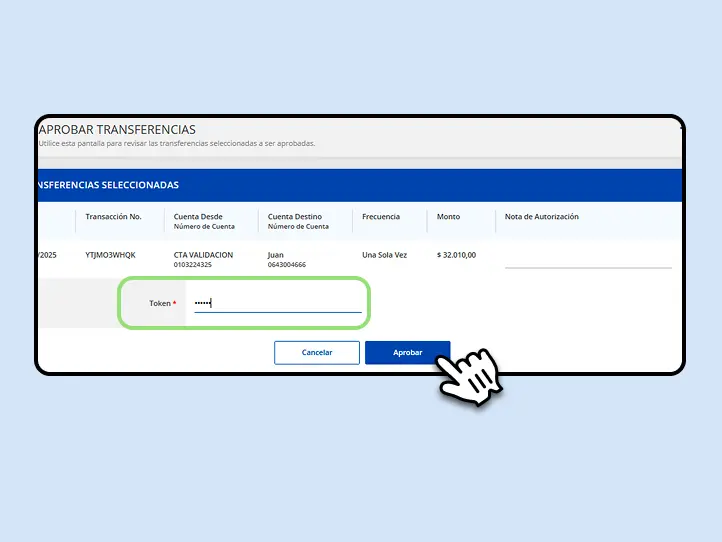The width and height of the screenshot is (722, 542).
Task: Focus the Token password field
Action: [x=278, y=303]
